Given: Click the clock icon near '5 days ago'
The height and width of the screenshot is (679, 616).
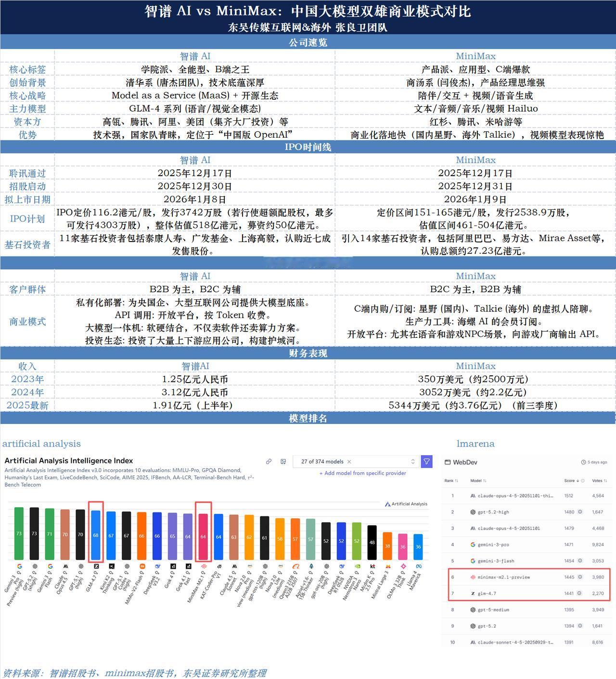Looking at the screenshot, I should [583, 462].
